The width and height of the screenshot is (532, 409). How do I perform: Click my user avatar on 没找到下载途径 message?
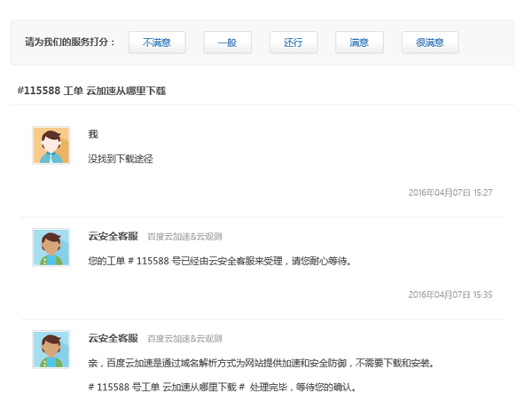(51, 146)
